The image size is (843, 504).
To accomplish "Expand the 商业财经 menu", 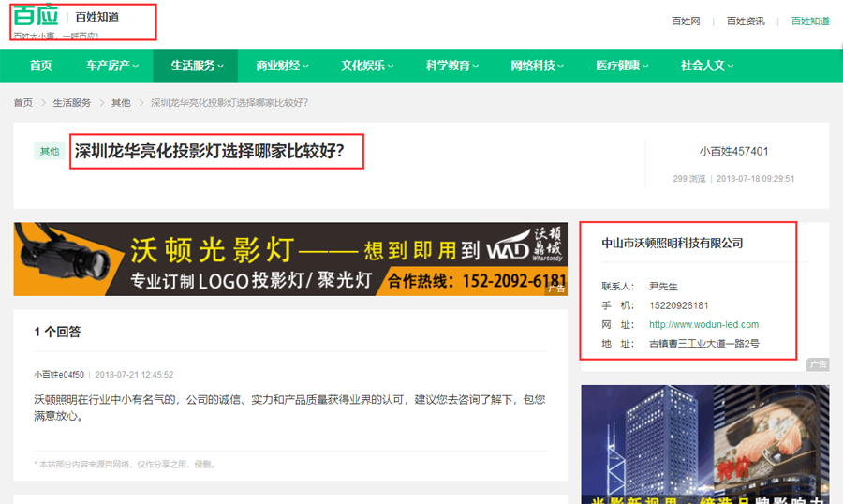I will point(282,66).
